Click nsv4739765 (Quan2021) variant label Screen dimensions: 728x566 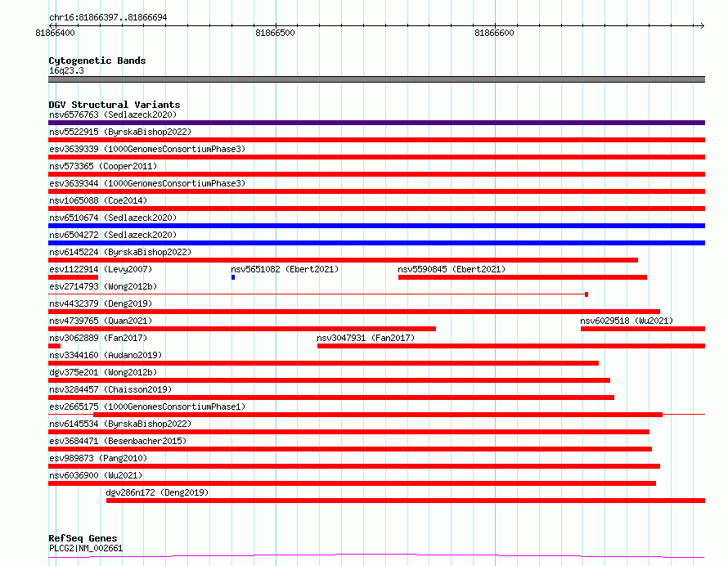point(101,321)
